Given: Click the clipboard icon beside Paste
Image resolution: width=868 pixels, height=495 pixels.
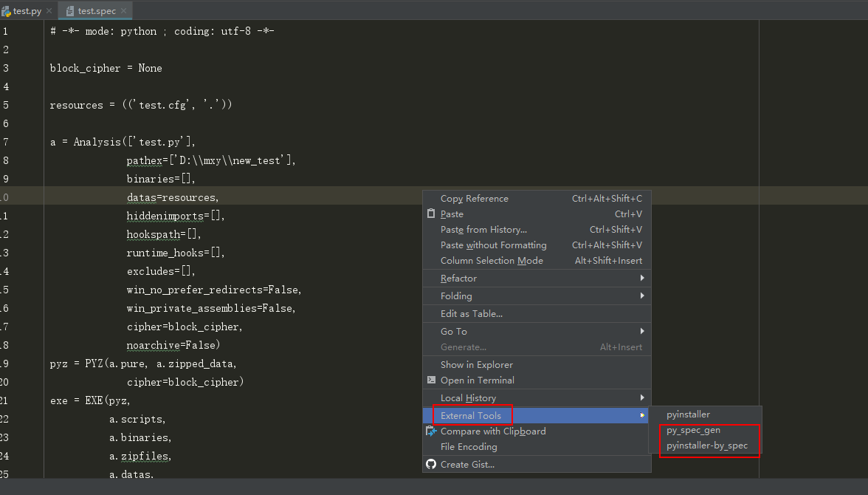Looking at the screenshot, I should 431,214.
